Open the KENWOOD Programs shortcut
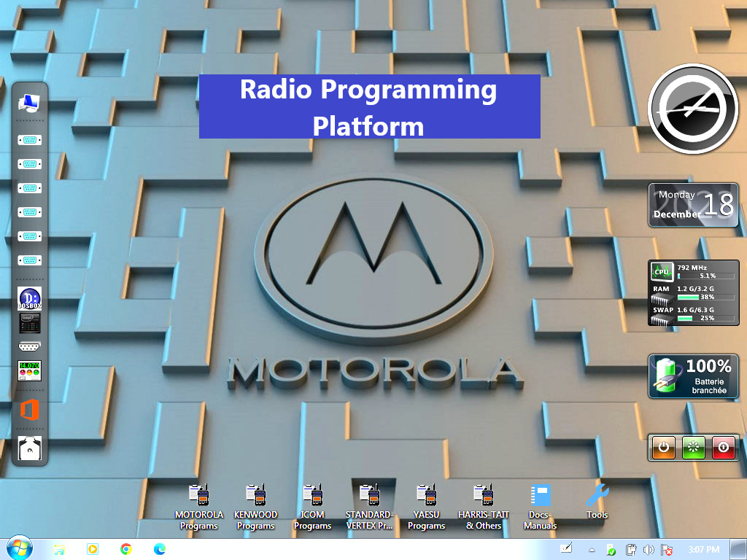 pyautogui.click(x=255, y=497)
